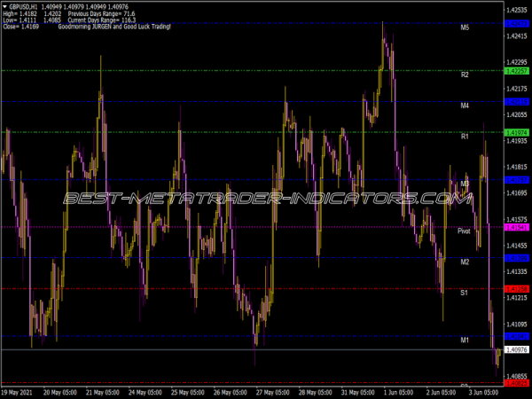Click the 20 May 05:00 time label
Image resolution: width=532 pixels, height=399 pixels.
[x=60, y=393]
